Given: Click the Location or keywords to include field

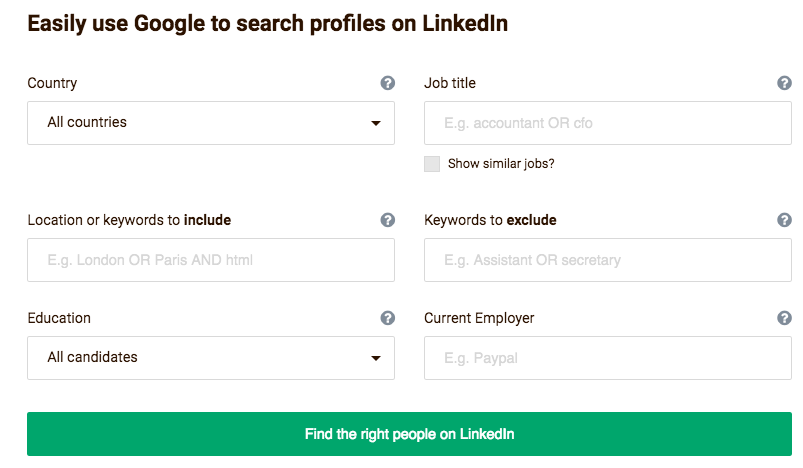Looking at the screenshot, I should pos(211,260).
